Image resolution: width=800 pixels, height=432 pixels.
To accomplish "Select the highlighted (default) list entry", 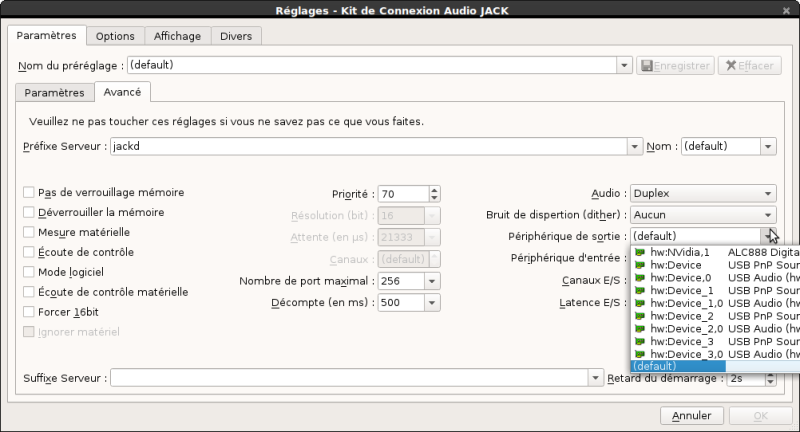I will click(x=715, y=366).
